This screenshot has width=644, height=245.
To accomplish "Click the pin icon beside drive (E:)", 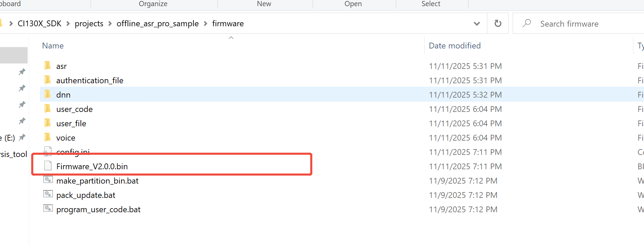I will (x=22, y=137).
